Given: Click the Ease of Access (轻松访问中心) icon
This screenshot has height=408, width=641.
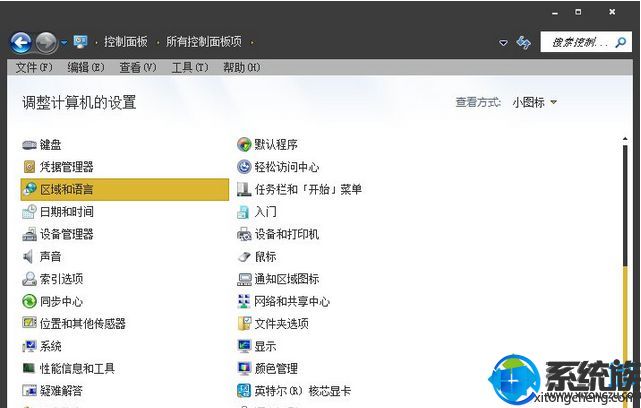Looking at the screenshot, I should [244, 167].
